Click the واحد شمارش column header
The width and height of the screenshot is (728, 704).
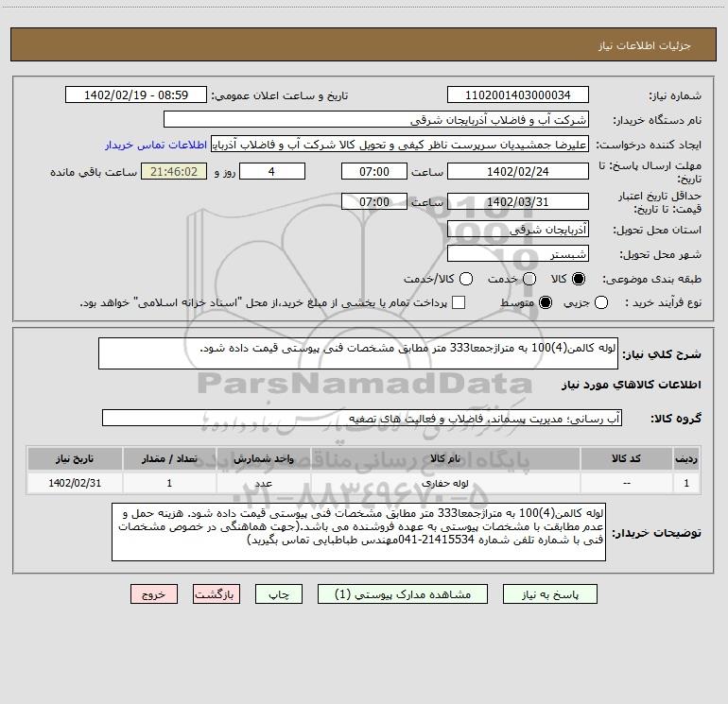coord(263,458)
